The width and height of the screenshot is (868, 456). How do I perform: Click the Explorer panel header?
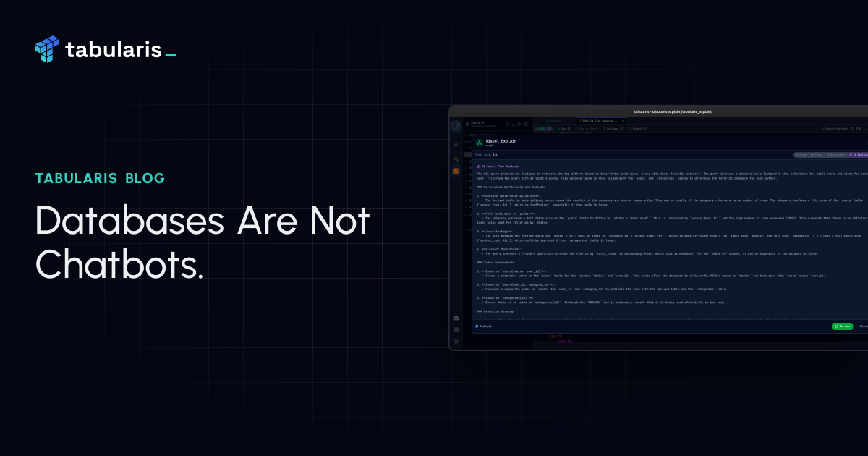477,122
